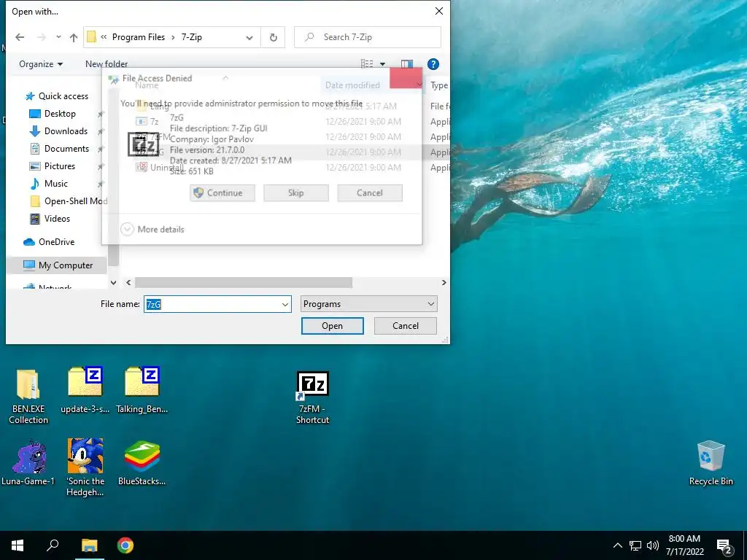The image size is (747, 560).
Task: Open Pictures in navigation pane
Action: click(60, 166)
